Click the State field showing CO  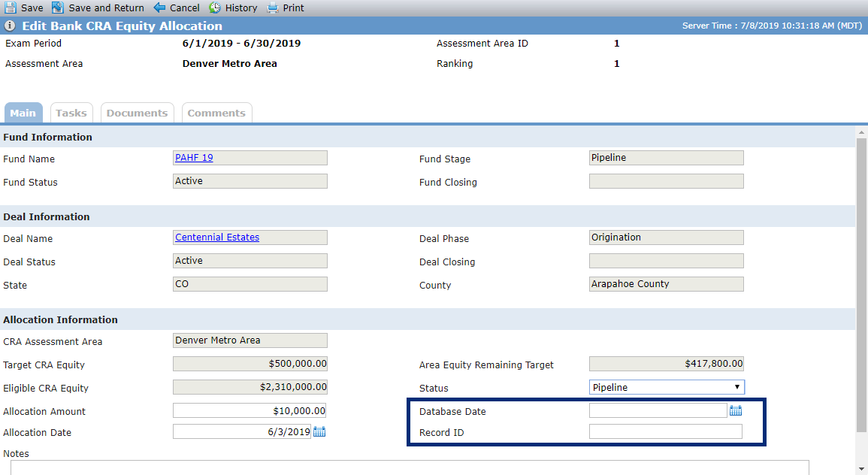point(250,284)
